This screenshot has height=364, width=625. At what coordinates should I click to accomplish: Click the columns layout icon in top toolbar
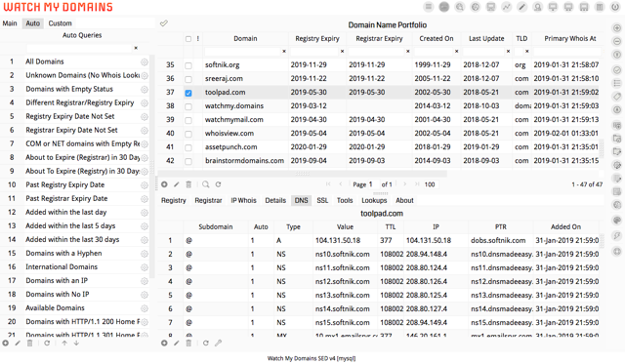pos(600,7)
